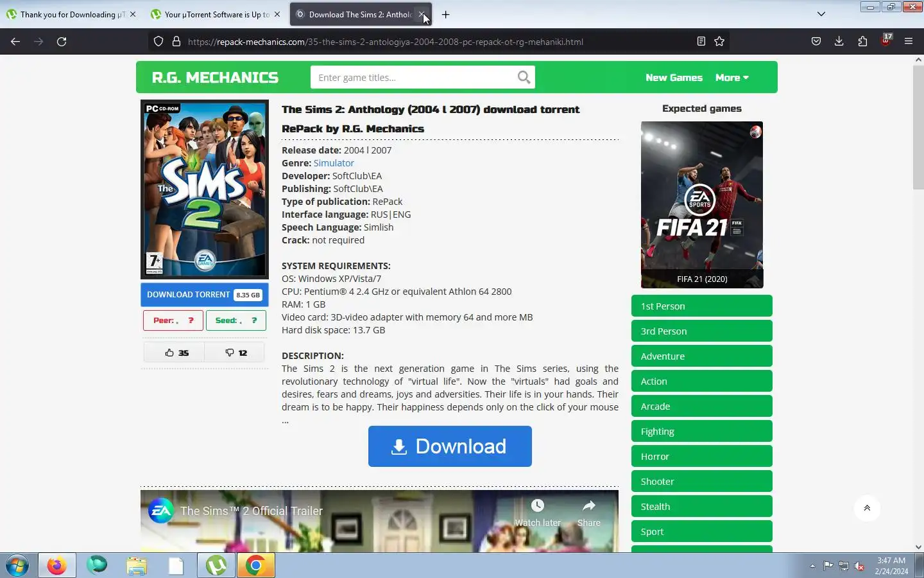Open the Simulator genre link
The image size is (924, 578).
coord(334,163)
